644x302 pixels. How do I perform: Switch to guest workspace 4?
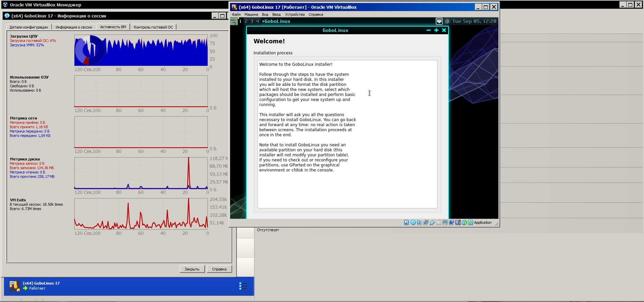(257, 21)
